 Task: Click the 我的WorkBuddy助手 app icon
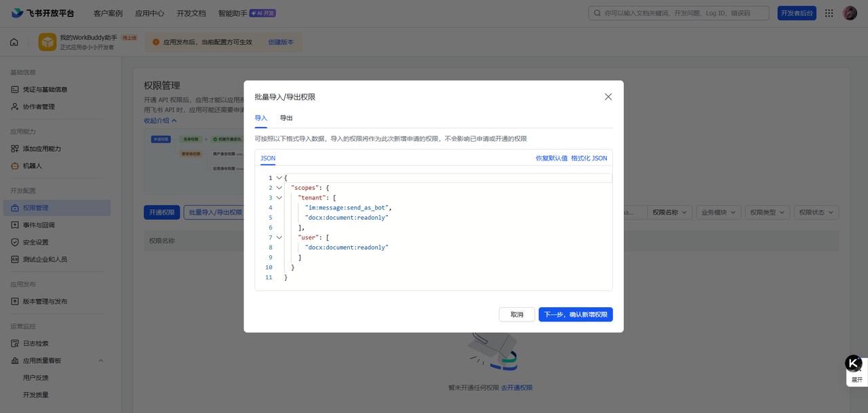(x=47, y=42)
